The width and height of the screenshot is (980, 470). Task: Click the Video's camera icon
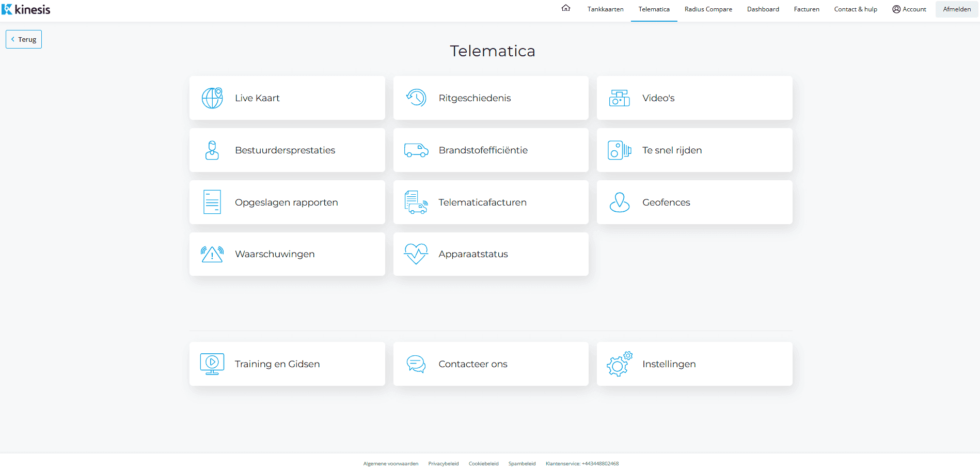tap(619, 98)
